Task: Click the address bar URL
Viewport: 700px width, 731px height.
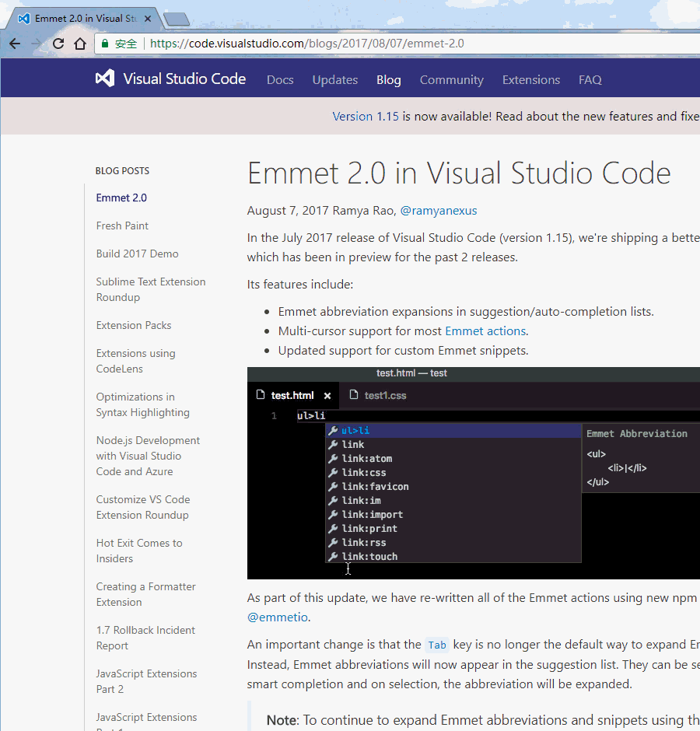Action: [x=307, y=44]
